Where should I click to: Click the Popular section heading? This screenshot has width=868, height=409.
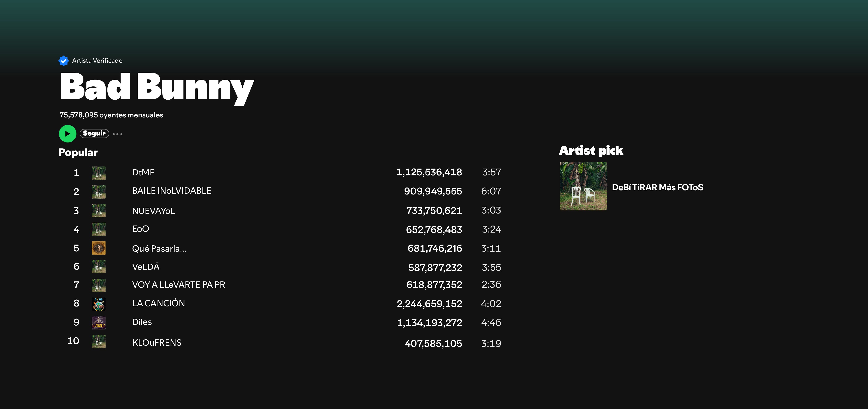[x=78, y=152]
